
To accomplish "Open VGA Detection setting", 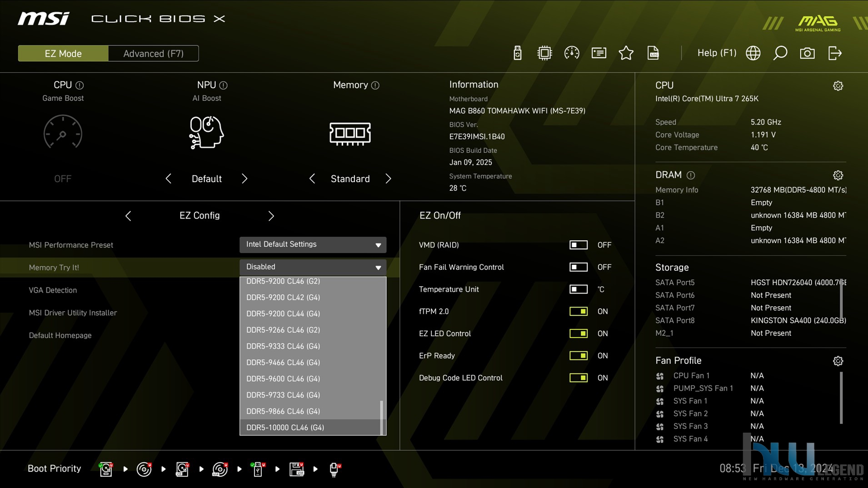I will pyautogui.click(x=53, y=290).
